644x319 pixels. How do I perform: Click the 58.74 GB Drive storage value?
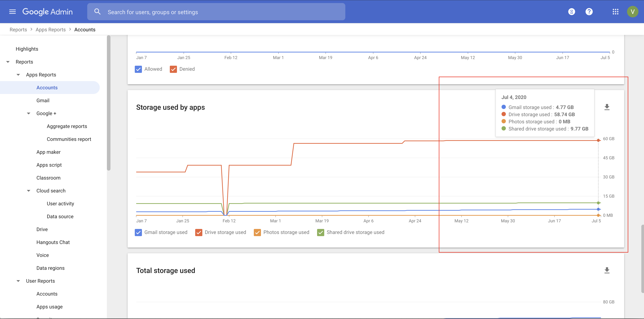(x=564, y=115)
